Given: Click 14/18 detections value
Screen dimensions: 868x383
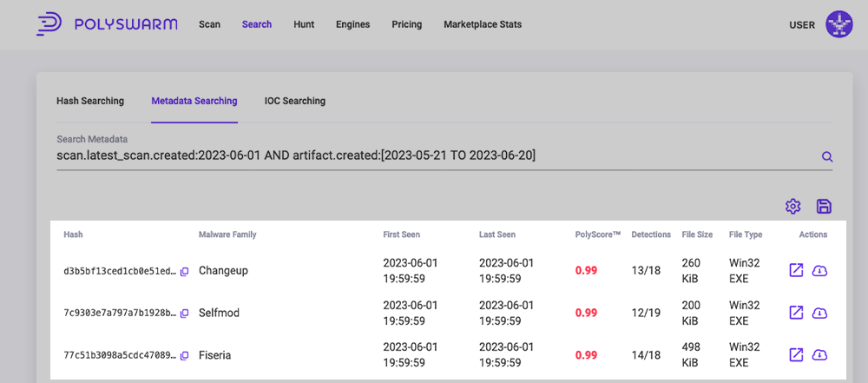Looking at the screenshot, I should click(x=646, y=355).
